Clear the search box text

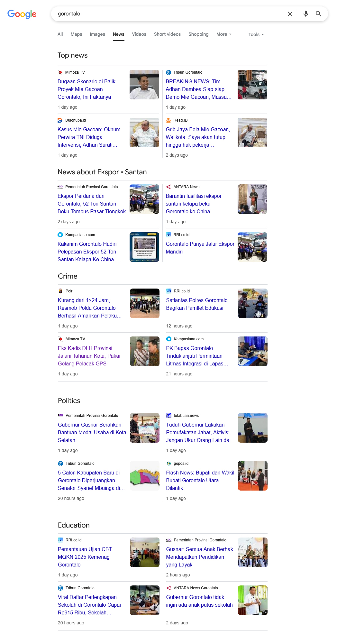point(290,14)
